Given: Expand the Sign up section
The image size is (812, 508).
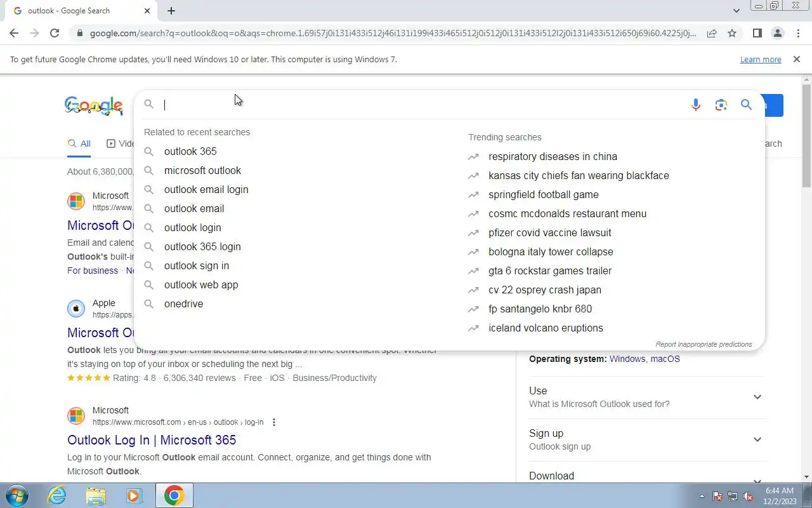Looking at the screenshot, I should (x=757, y=439).
